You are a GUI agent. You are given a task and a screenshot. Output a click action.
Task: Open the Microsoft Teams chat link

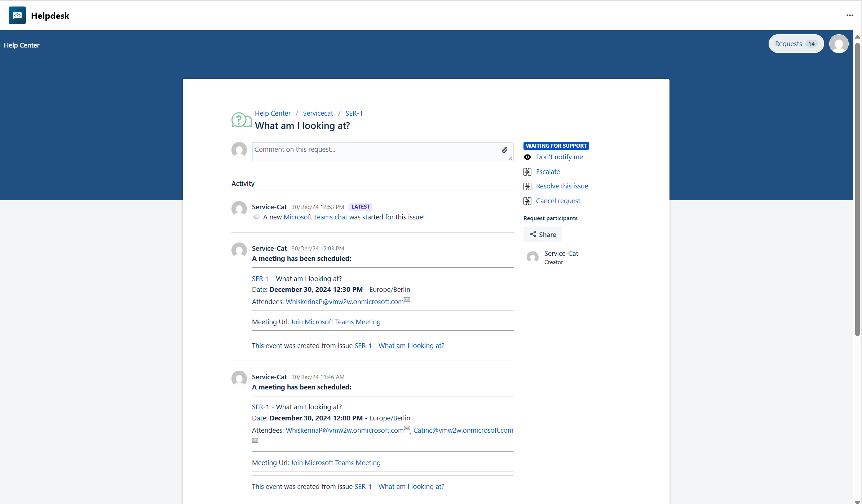pyautogui.click(x=315, y=217)
